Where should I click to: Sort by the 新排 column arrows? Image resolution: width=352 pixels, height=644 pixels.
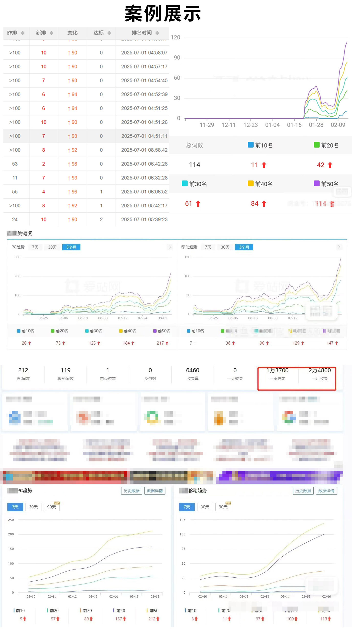(51, 33)
